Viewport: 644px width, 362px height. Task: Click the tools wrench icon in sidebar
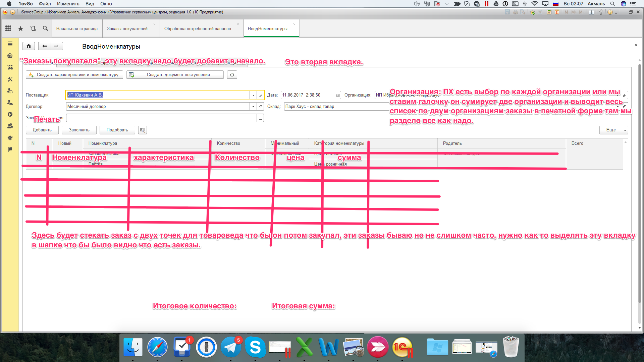click(10, 79)
